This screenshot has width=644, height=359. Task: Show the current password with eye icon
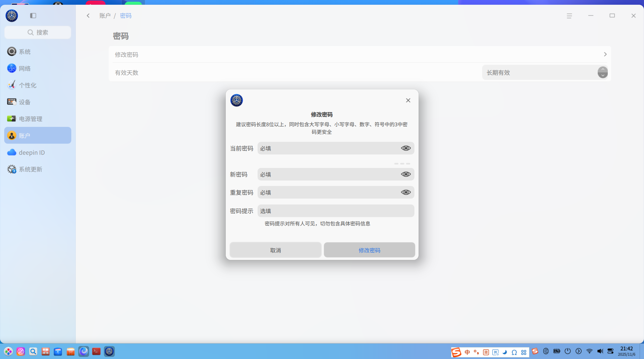406,148
